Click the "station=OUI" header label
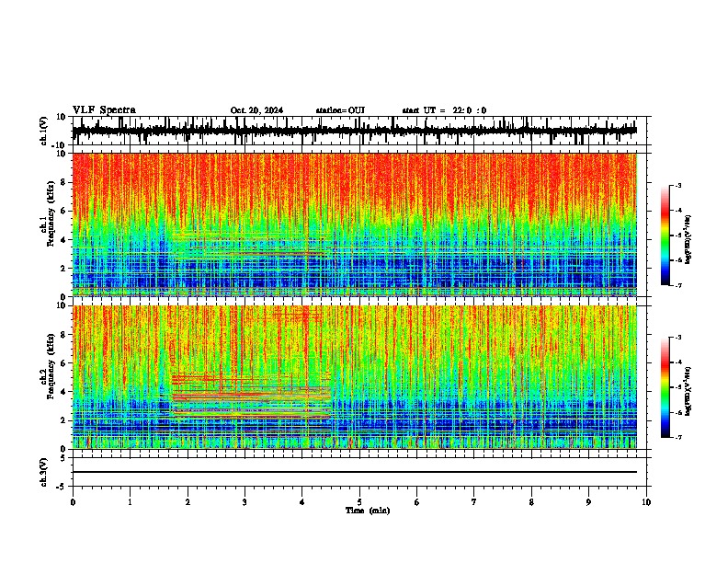The image size is (728, 563). click(340, 110)
